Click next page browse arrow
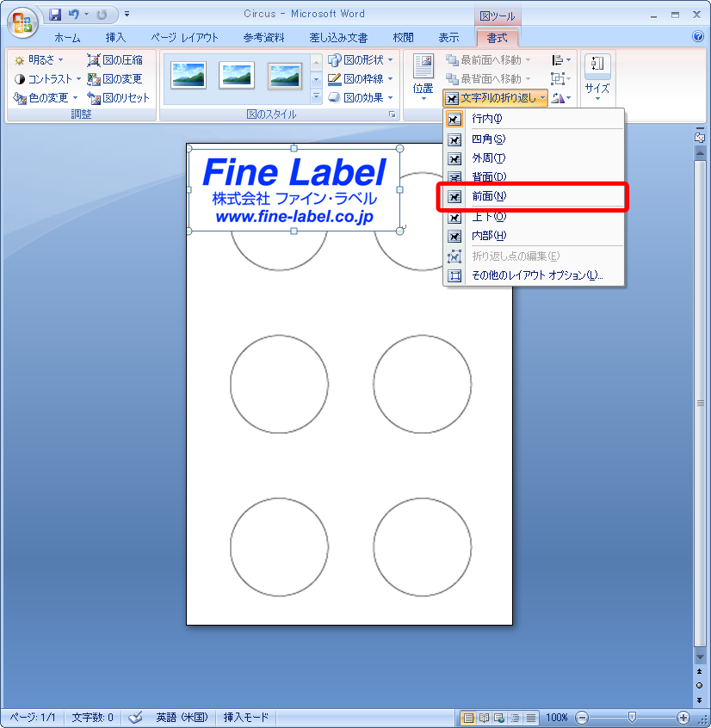Viewport: 711px width, 728px height. 700,700
